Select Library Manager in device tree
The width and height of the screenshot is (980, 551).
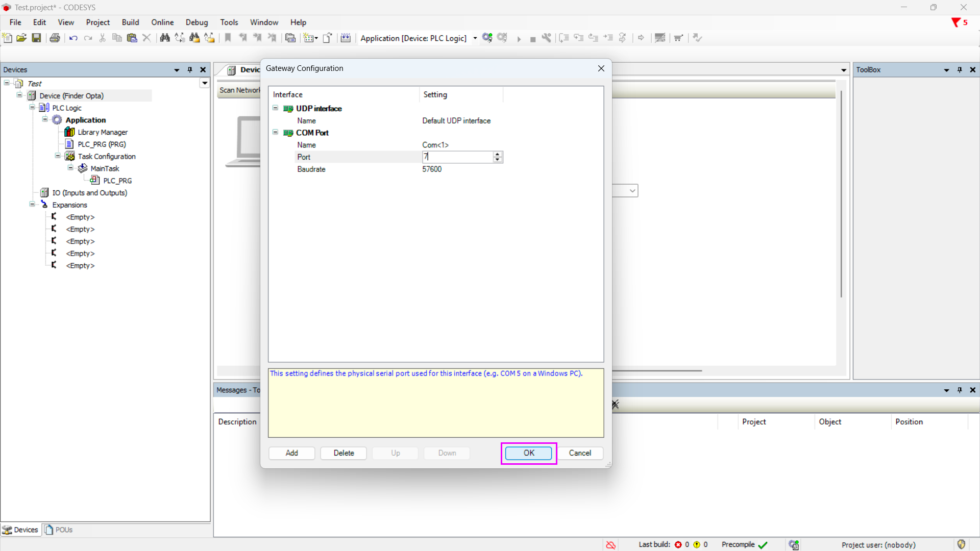click(102, 132)
